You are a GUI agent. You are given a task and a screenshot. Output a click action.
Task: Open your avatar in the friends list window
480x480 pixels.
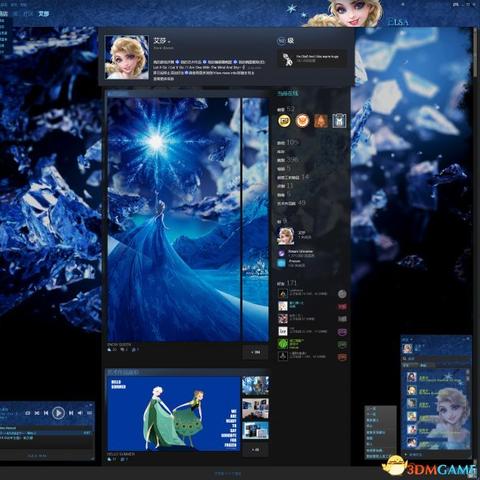[x=407, y=348]
